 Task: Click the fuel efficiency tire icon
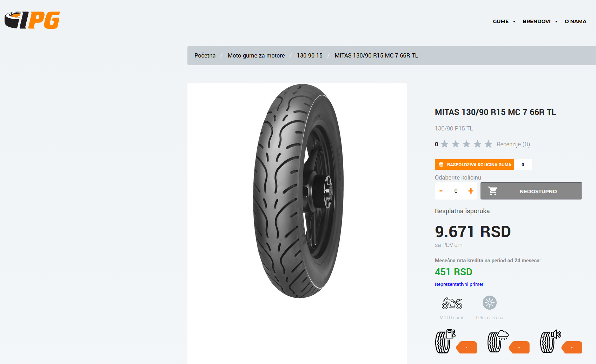click(x=445, y=341)
